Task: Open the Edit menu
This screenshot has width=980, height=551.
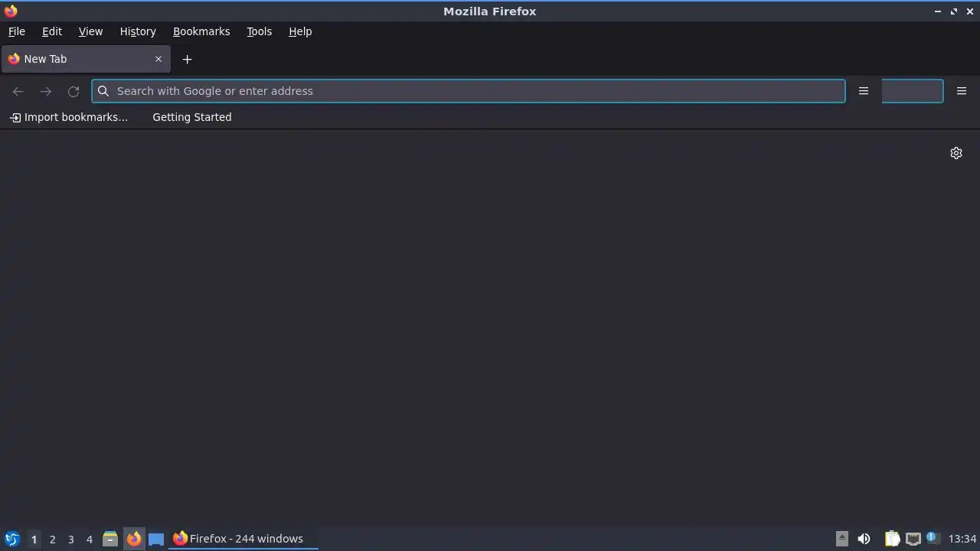Action: 52,31
